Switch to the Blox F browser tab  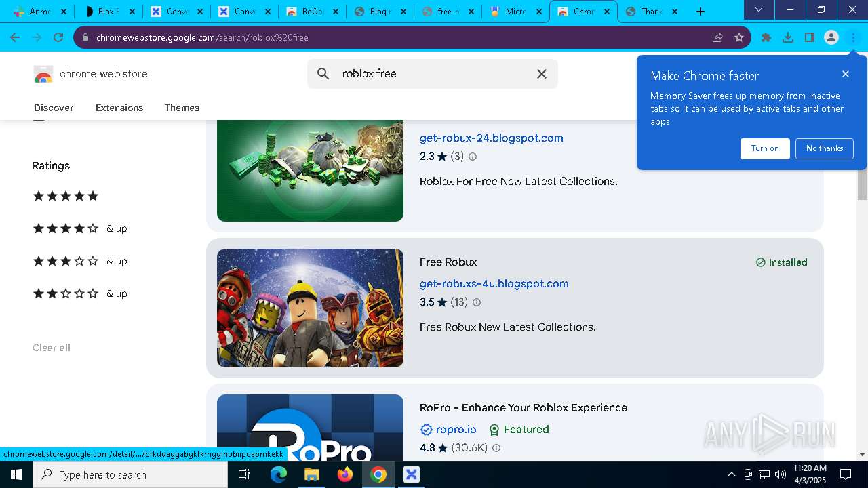click(x=108, y=12)
